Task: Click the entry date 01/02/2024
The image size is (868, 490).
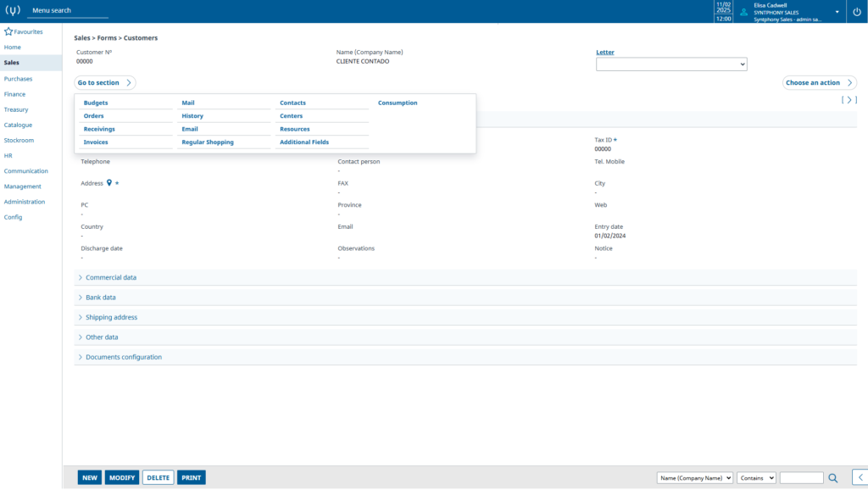Action: click(610, 236)
